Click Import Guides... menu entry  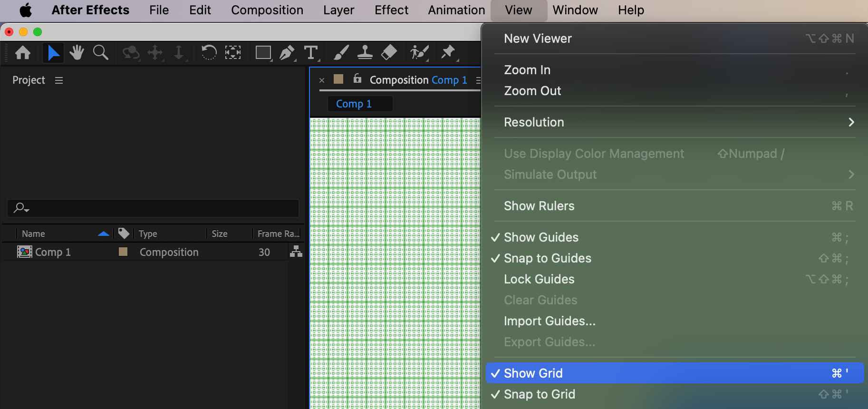550,321
